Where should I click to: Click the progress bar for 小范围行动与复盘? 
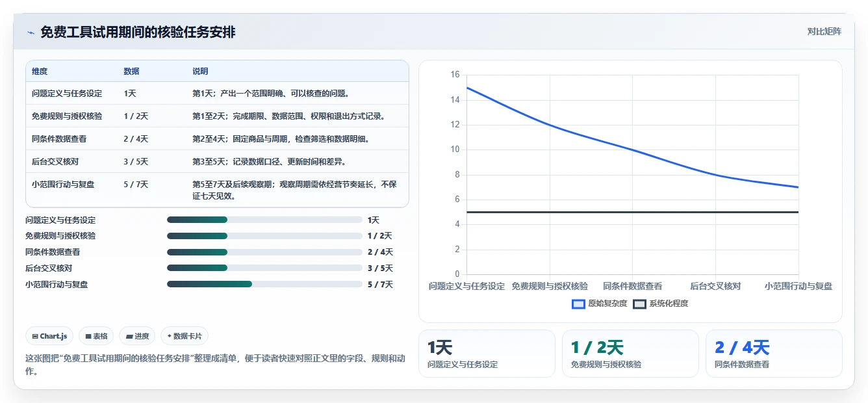tap(264, 284)
